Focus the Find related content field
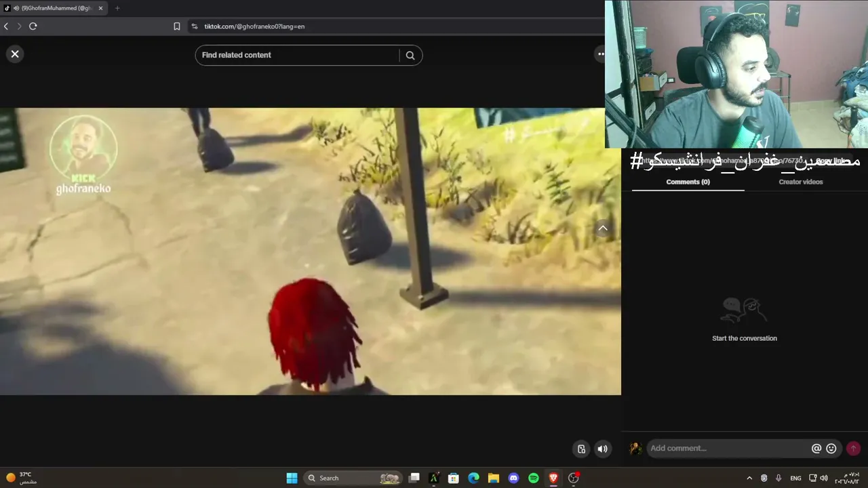This screenshot has width=868, height=488. pos(298,56)
